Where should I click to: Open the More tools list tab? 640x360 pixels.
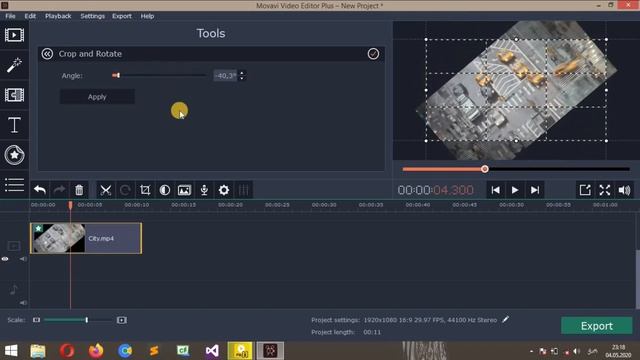pyautogui.click(x=14, y=185)
